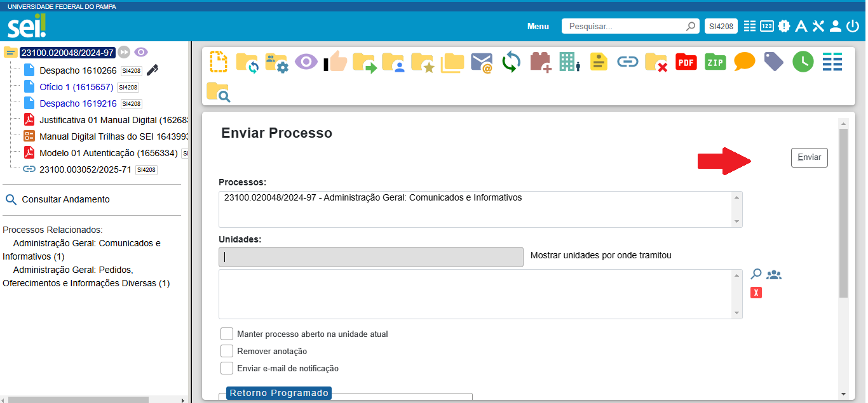Click the power logout icon in header
This screenshot has width=868, height=403.
point(852,26)
